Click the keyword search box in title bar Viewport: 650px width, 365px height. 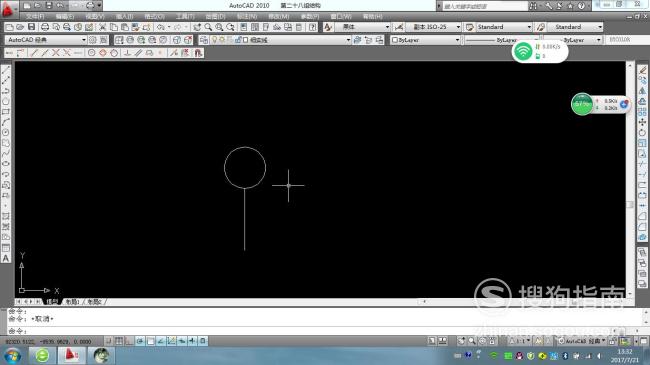[485, 6]
